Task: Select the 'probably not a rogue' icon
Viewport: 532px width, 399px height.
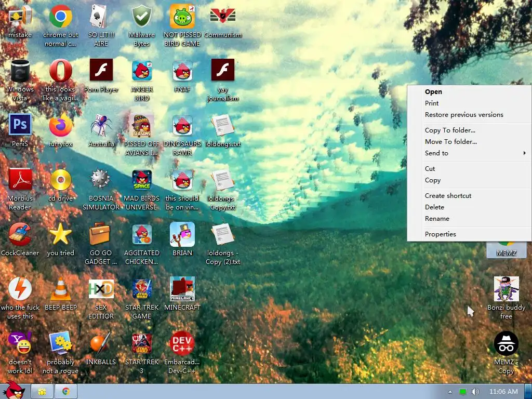Action: [x=60, y=353]
